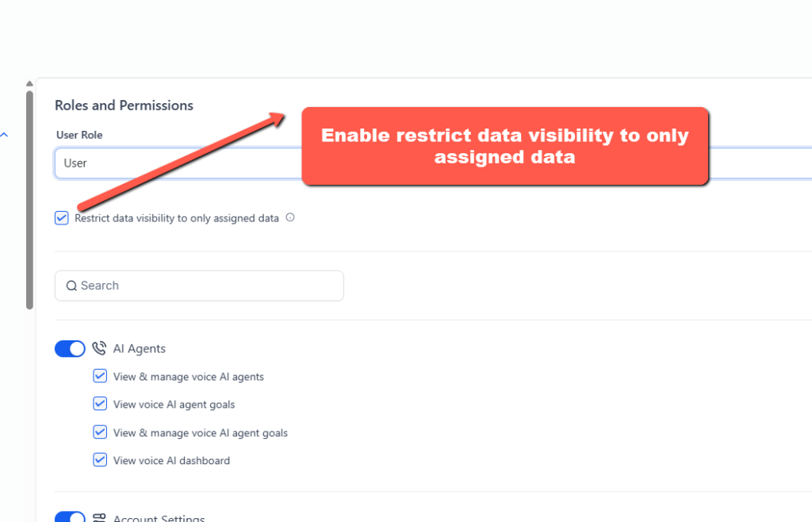Click the search magnifier icon

click(x=71, y=286)
